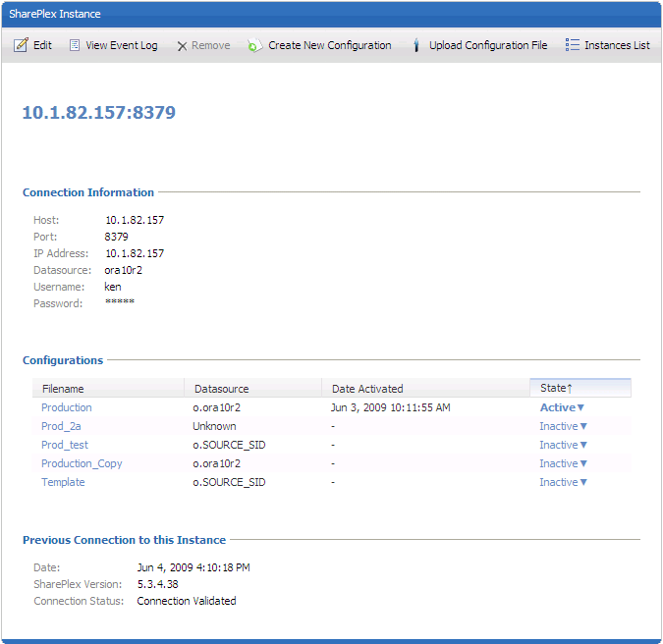Screen dimensions: 663x644
Task: Go to Instances List label
Action: pos(617,45)
